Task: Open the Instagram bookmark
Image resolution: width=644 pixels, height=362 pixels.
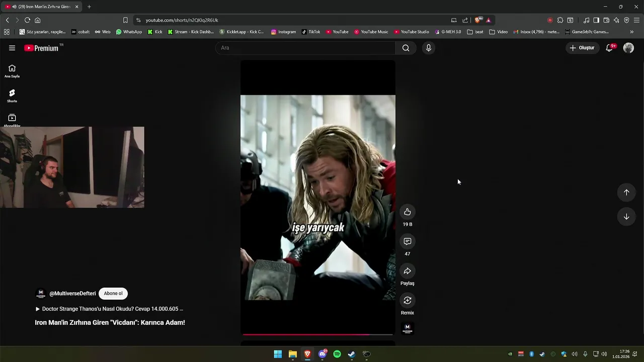Action: 283,32
